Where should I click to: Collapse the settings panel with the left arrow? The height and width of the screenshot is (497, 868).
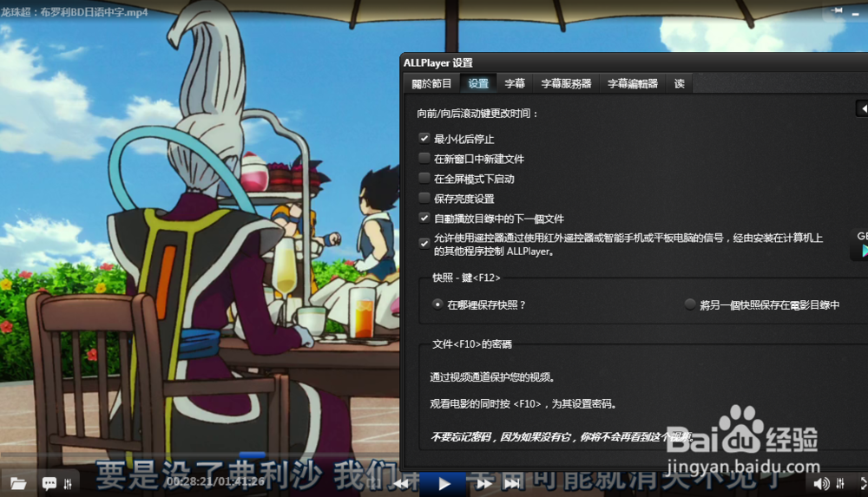coord(863,108)
